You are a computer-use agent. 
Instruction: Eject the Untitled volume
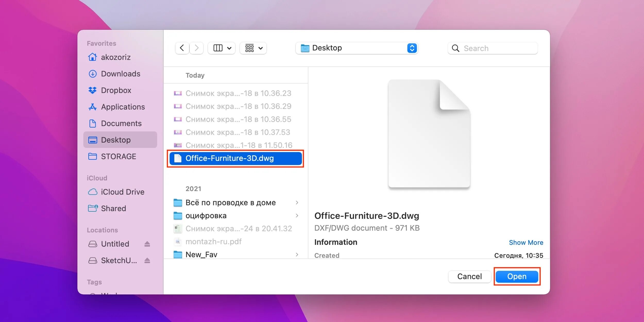[147, 244]
